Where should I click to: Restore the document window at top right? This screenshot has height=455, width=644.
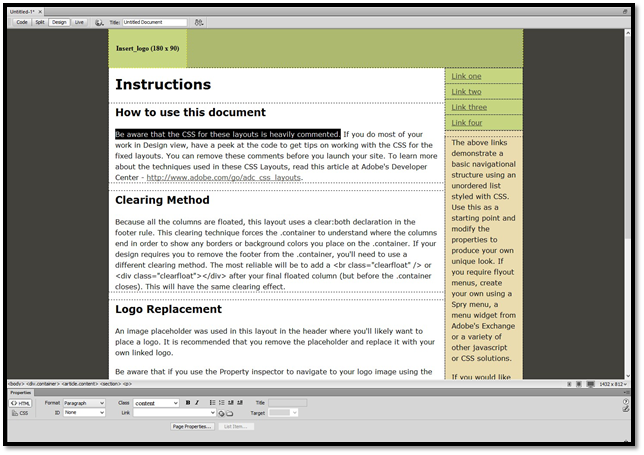[625, 11]
